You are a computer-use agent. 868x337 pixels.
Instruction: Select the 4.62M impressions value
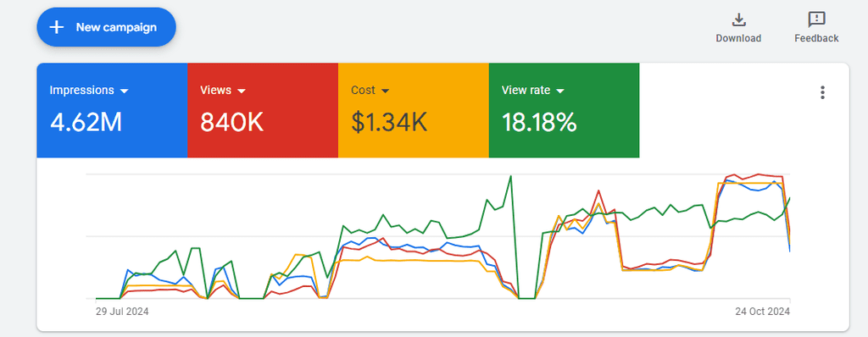click(86, 122)
